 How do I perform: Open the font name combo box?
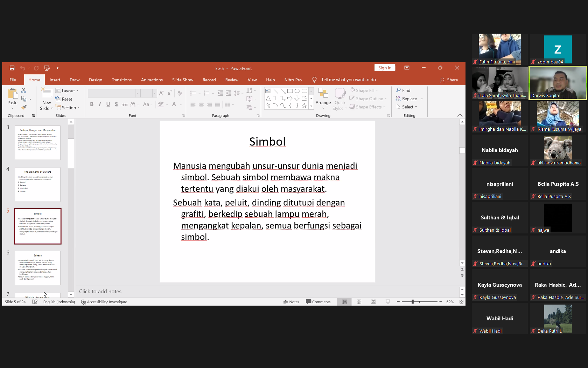pyautogui.click(x=113, y=93)
